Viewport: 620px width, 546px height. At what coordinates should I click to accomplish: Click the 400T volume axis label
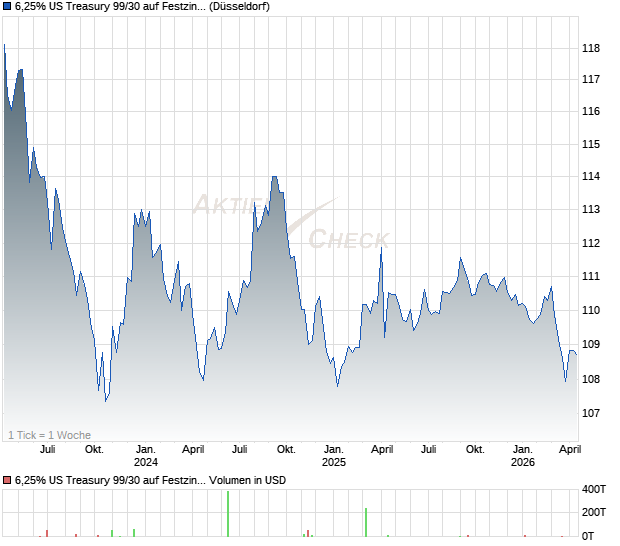pos(594,489)
